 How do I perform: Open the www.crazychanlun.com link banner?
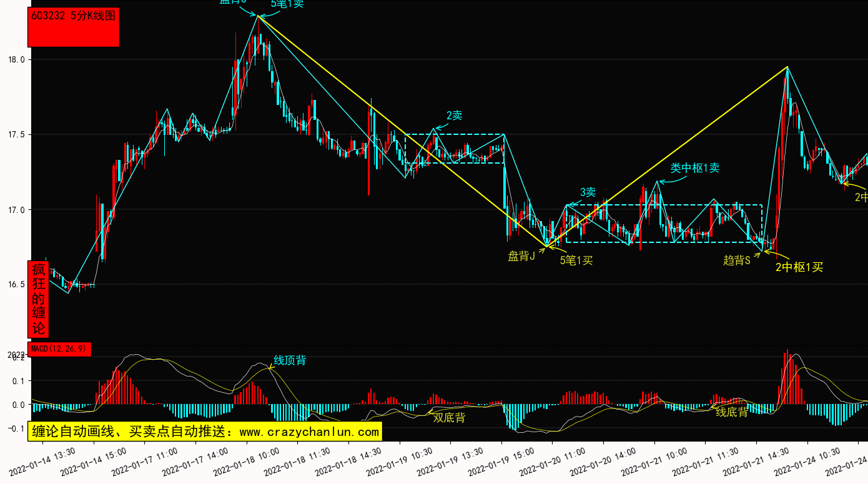point(204,431)
